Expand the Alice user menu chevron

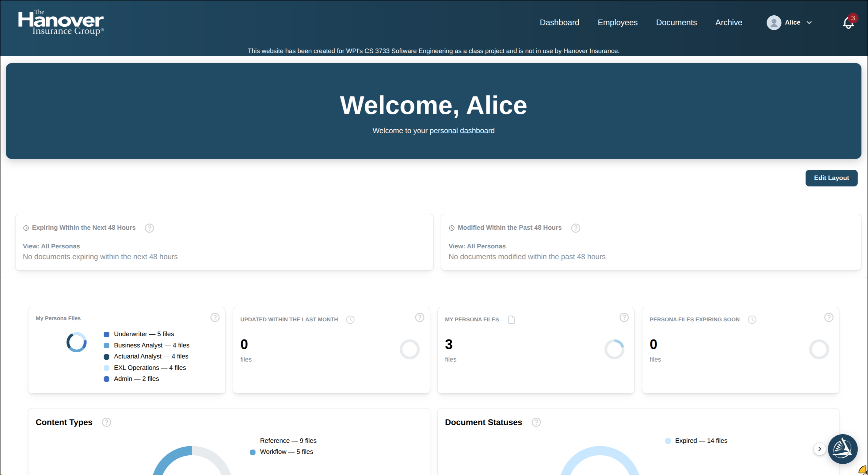pos(809,23)
